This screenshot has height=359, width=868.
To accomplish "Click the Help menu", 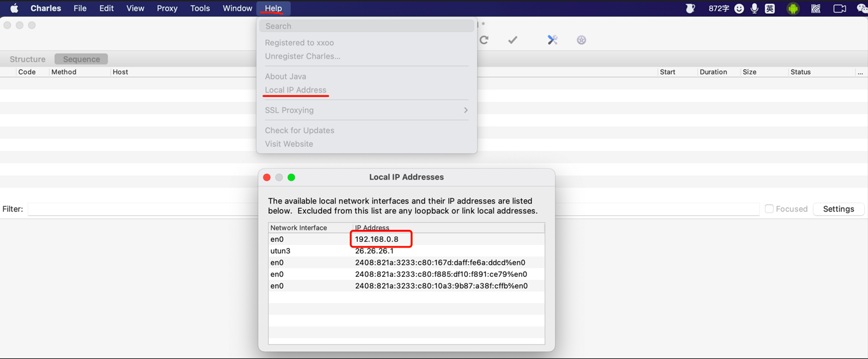I will (273, 8).
